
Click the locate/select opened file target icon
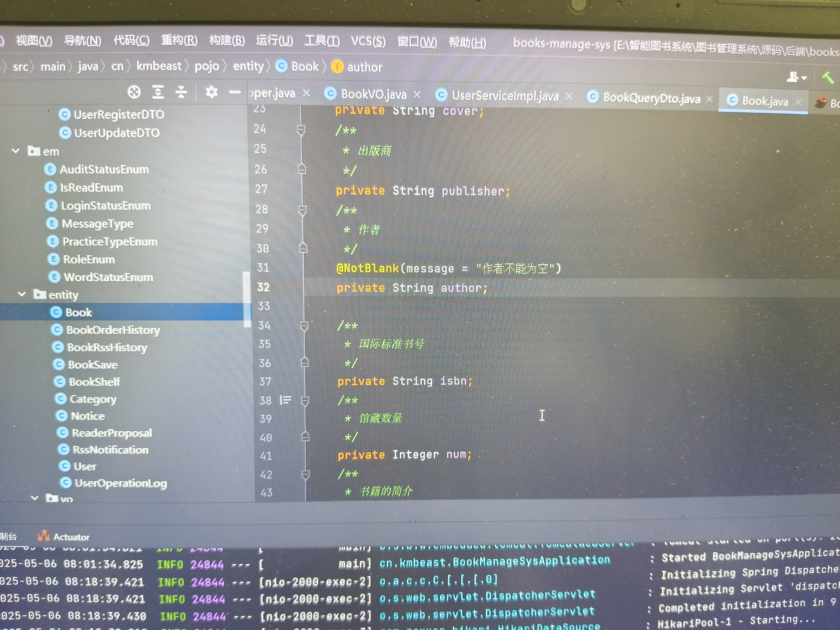[x=134, y=92]
